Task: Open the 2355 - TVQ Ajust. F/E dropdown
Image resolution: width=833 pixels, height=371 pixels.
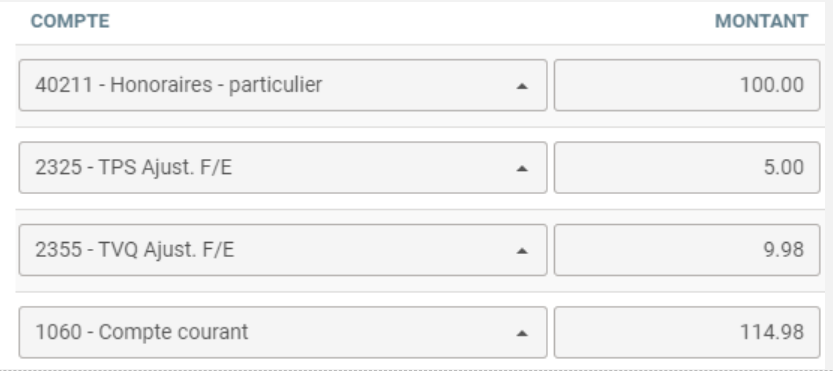Action: point(283,250)
